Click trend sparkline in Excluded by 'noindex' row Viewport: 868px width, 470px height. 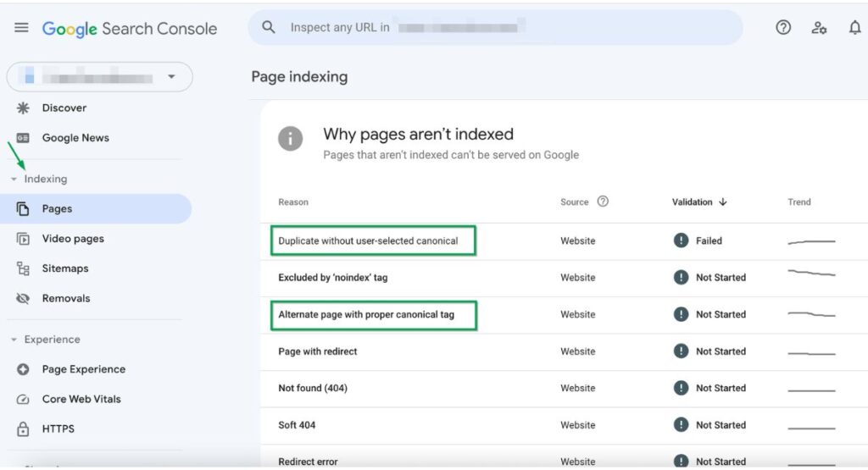(x=811, y=273)
